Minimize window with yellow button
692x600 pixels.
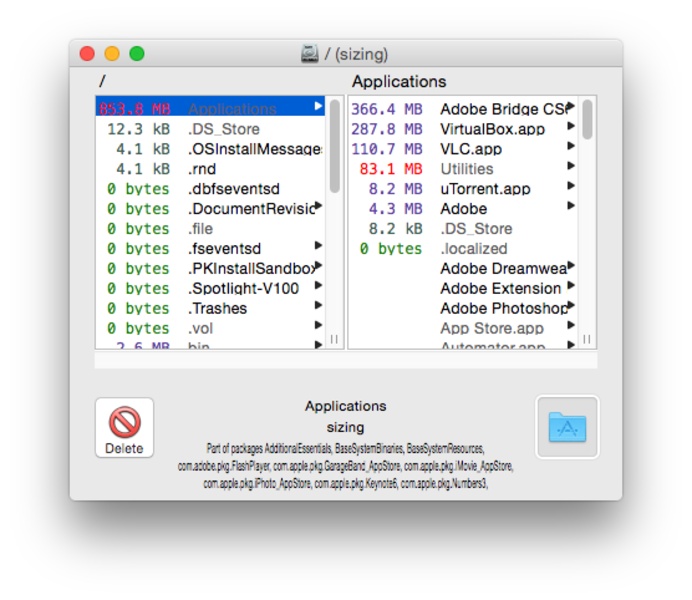click(112, 54)
